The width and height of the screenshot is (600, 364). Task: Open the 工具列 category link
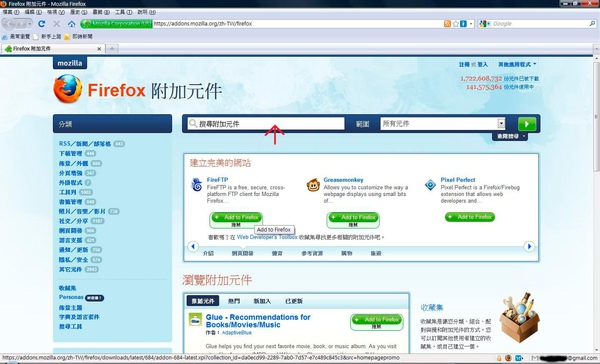coord(68,192)
